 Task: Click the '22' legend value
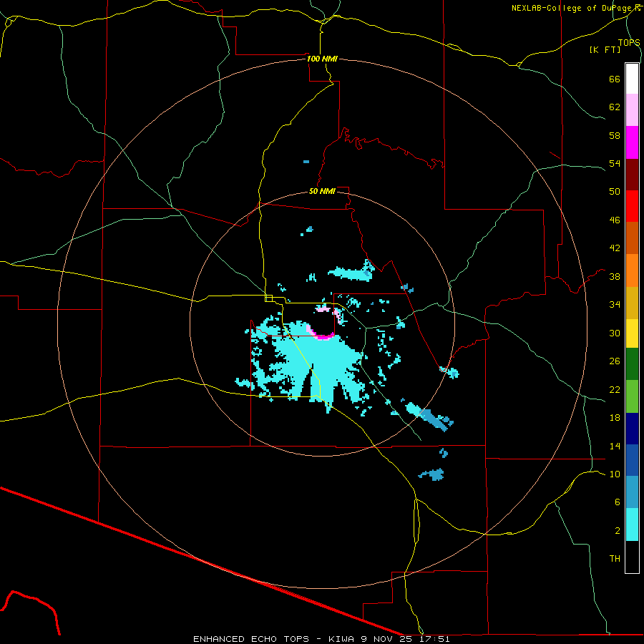point(615,389)
